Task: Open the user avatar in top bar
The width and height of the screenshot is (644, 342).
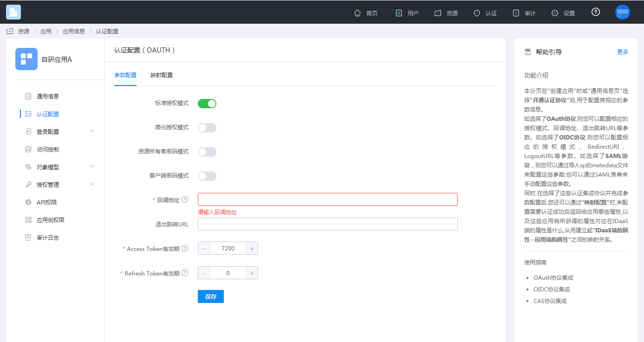Action: (x=623, y=12)
